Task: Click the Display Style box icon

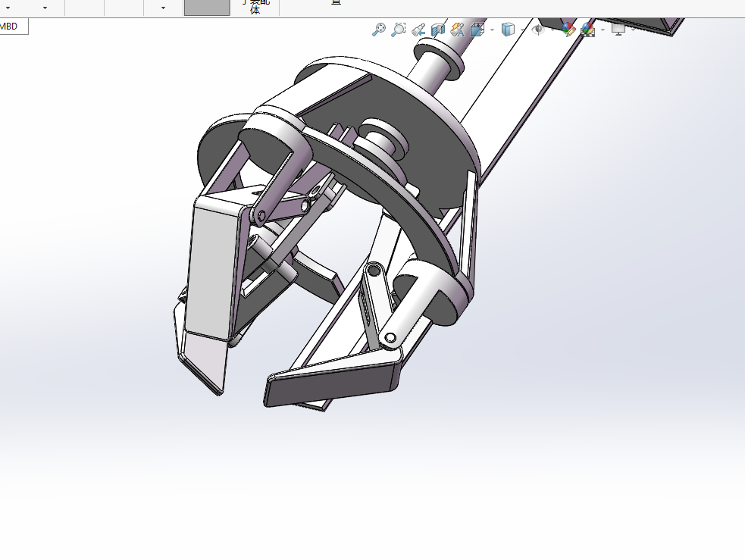Action: [x=508, y=30]
